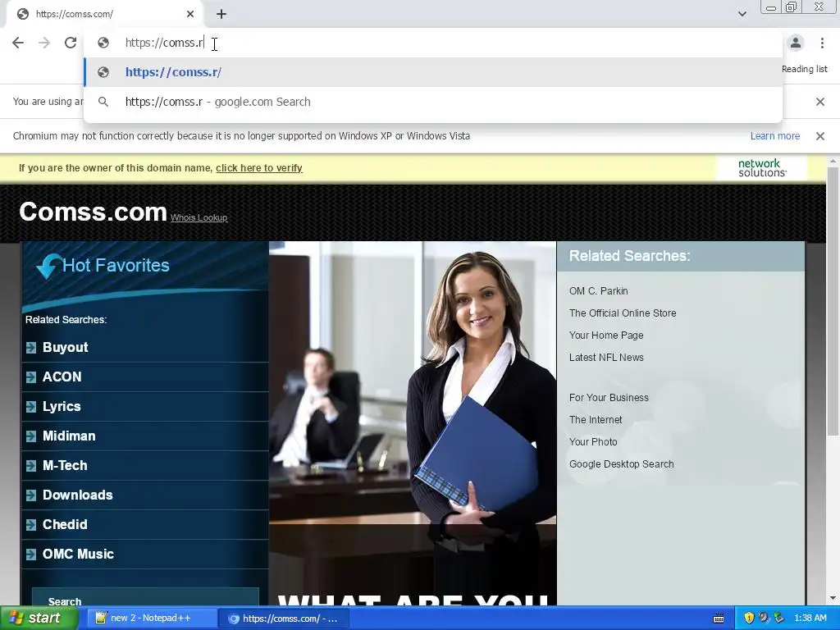The width and height of the screenshot is (840, 630).
Task: Open the user profile avatar icon
Action: tap(796, 43)
